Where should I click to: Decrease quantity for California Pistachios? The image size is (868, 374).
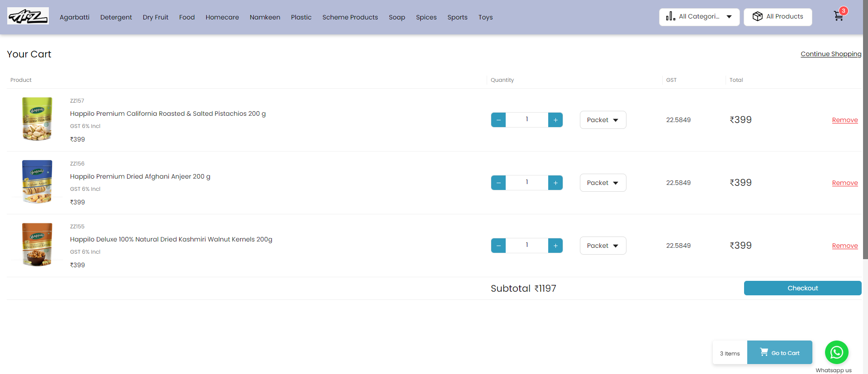498,120
